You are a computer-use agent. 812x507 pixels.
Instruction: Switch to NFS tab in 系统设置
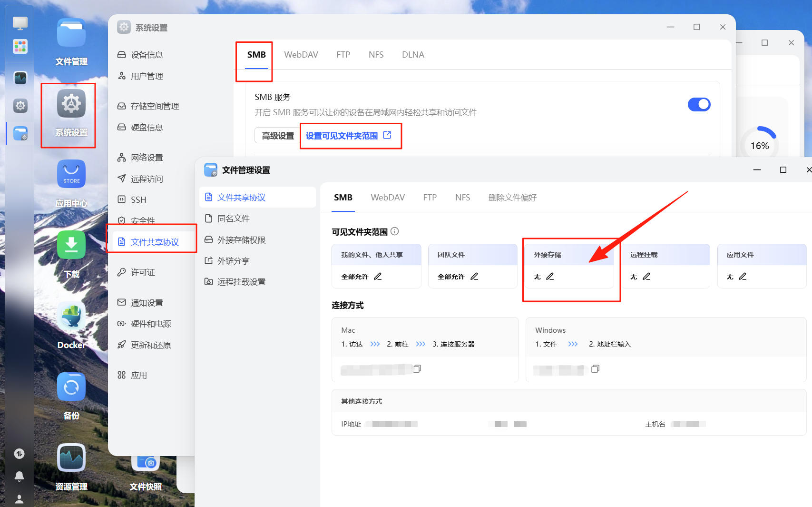point(376,55)
